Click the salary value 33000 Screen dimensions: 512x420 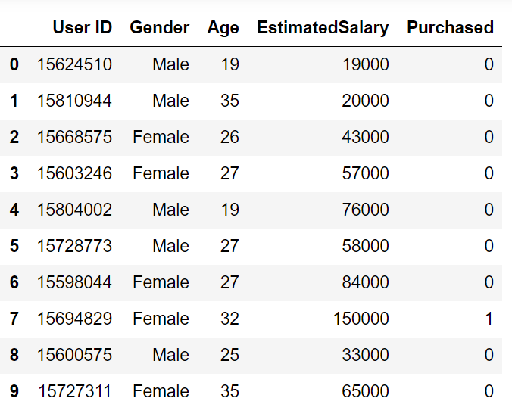click(x=365, y=355)
